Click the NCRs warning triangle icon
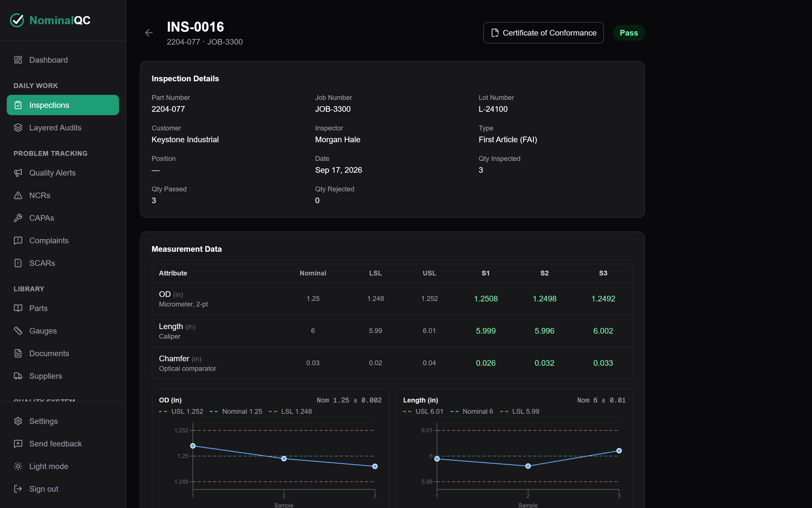 (x=18, y=195)
